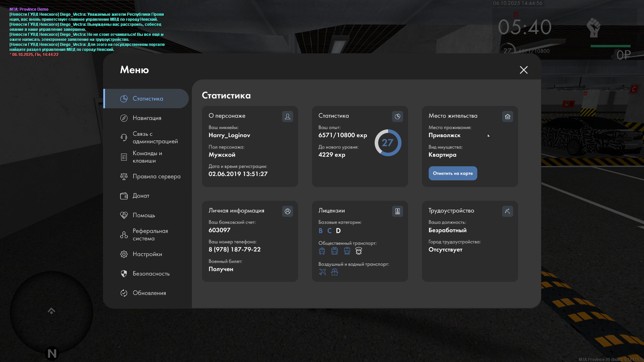This screenshot has height=362, width=644.
Task: Click the first bus public transport icon
Action: (322, 251)
